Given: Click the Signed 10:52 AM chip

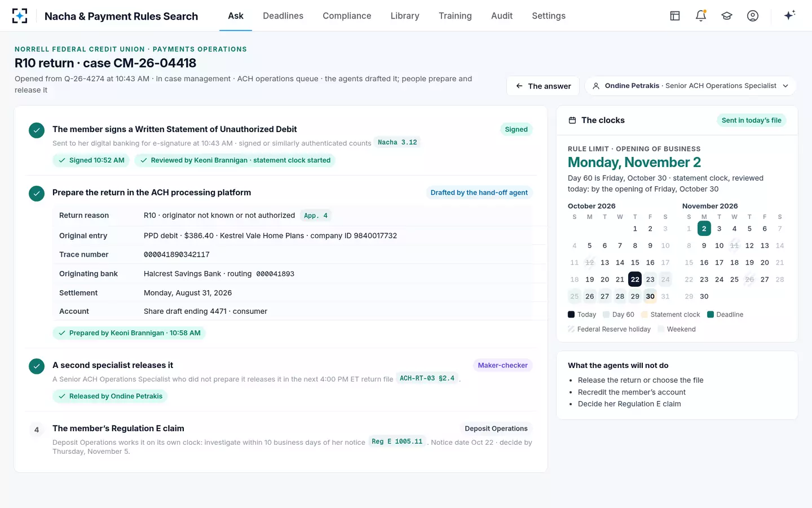Looking at the screenshot, I should [91, 160].
